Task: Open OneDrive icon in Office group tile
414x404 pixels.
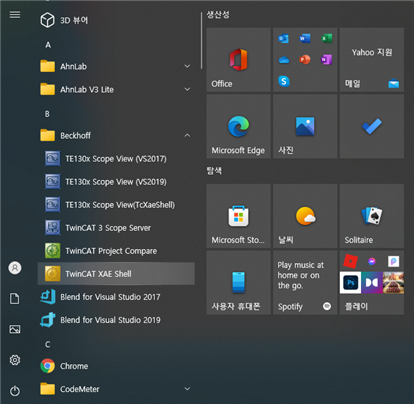Action: coord(284,60)
